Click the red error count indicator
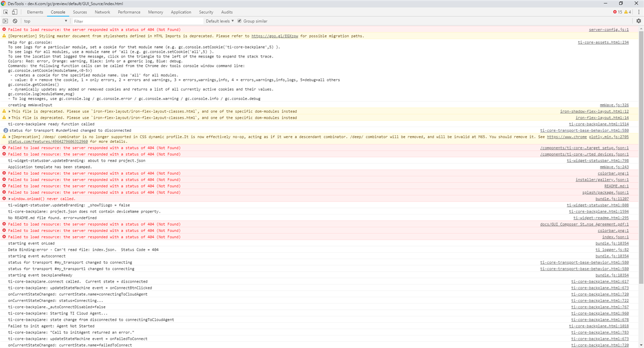The image size is (644, 348). [617, 12]
